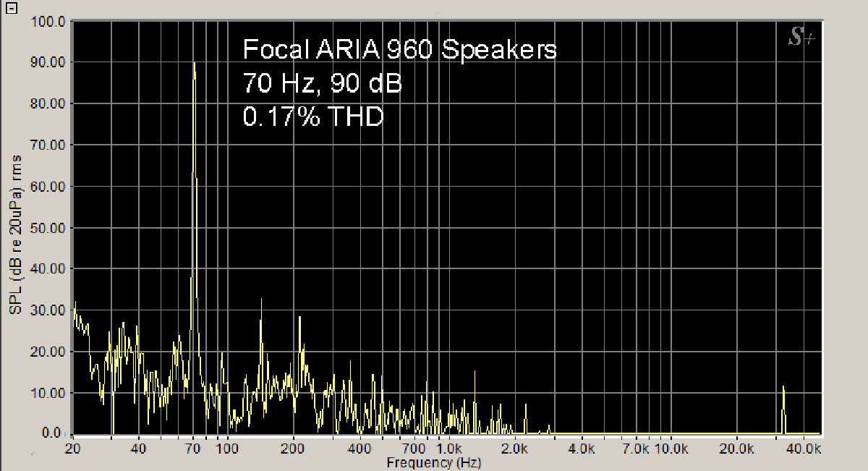Click the 4.0k label on the frequency axis
This screenshot has height=471, width=868.
pyautogui.click(x=582, y=449)
